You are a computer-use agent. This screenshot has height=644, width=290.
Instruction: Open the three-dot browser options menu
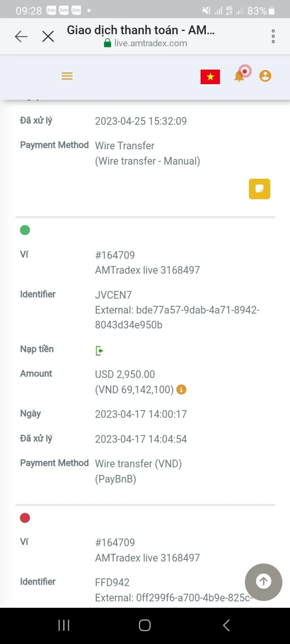pyautogui.click(x=273, y=36)
